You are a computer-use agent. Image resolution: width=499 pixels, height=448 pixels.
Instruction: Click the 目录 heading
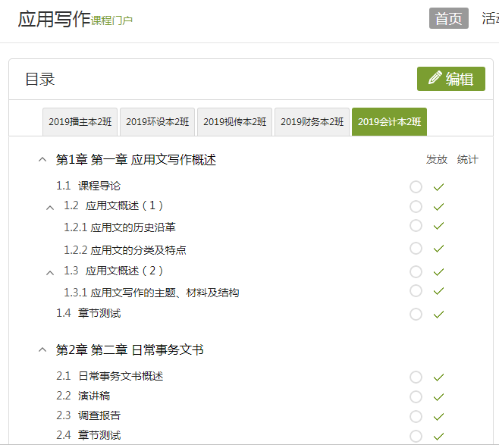pyautogui.click(x=40, y=80)
